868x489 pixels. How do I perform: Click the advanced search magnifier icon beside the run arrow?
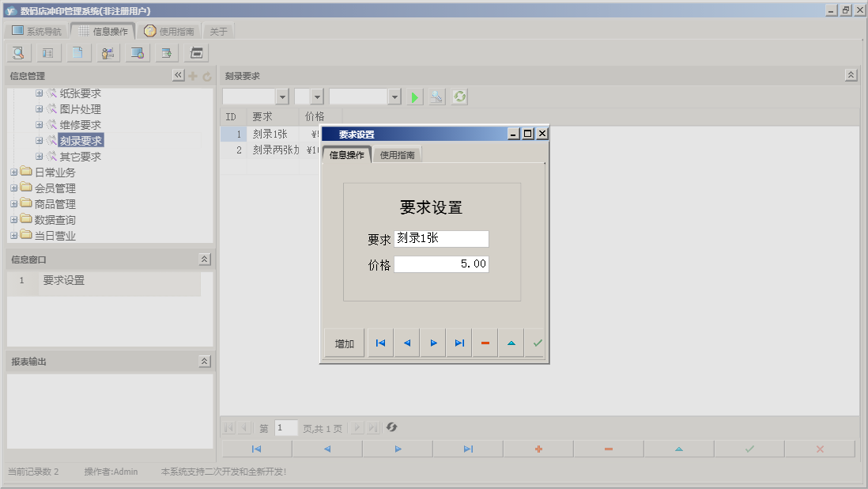[437, 97]
